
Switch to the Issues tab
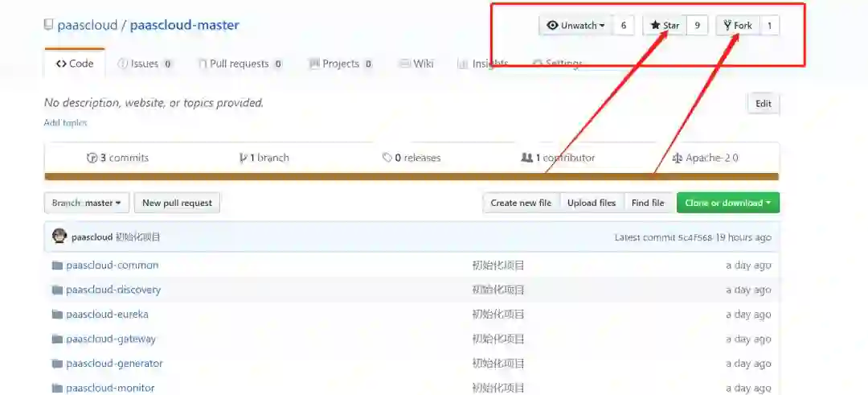coord(145,64)
